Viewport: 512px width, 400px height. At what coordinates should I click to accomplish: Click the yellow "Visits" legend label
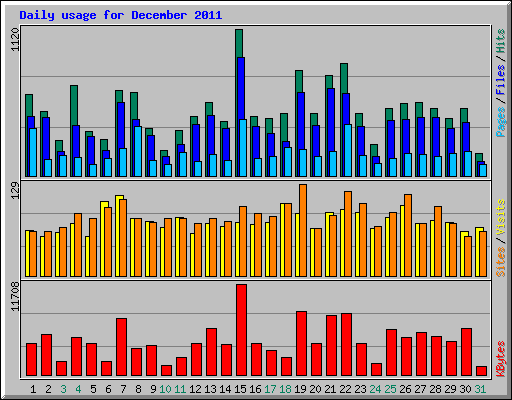[x=500, y=218]
